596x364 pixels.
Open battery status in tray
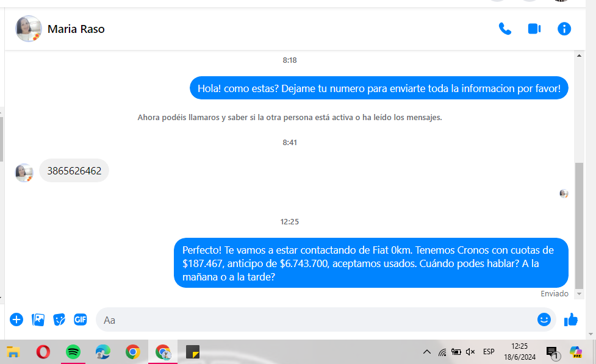[x=456, y=352]
